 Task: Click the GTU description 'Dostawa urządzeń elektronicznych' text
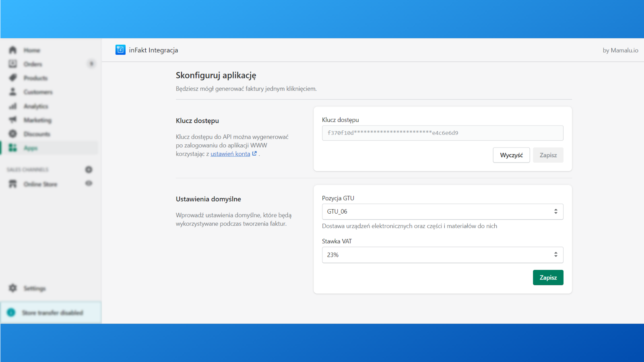click(409, 226)
